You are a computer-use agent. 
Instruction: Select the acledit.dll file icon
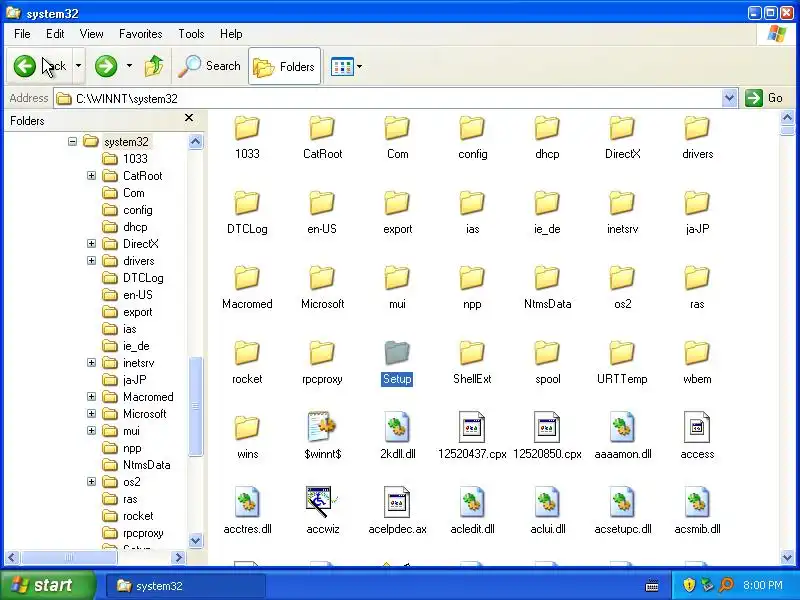click(x=472, y=502)
